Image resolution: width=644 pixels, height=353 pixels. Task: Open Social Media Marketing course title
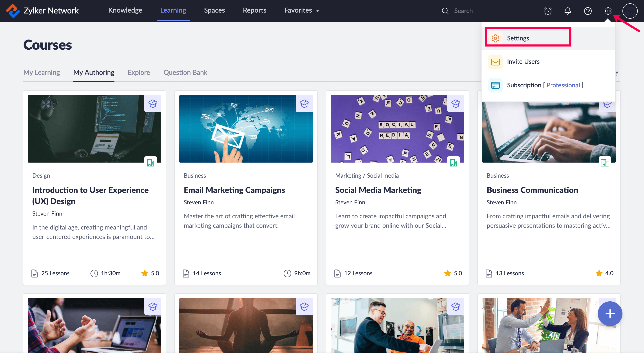378,190
